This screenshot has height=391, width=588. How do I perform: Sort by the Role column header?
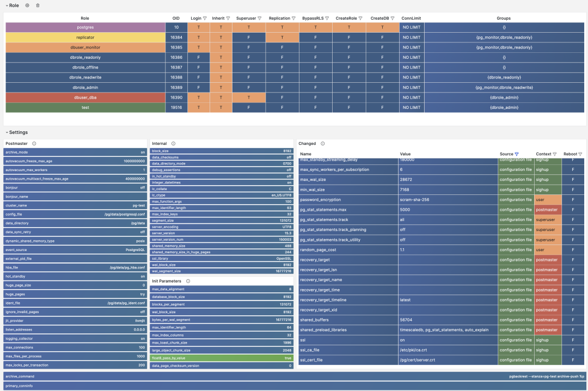point(85,18)
